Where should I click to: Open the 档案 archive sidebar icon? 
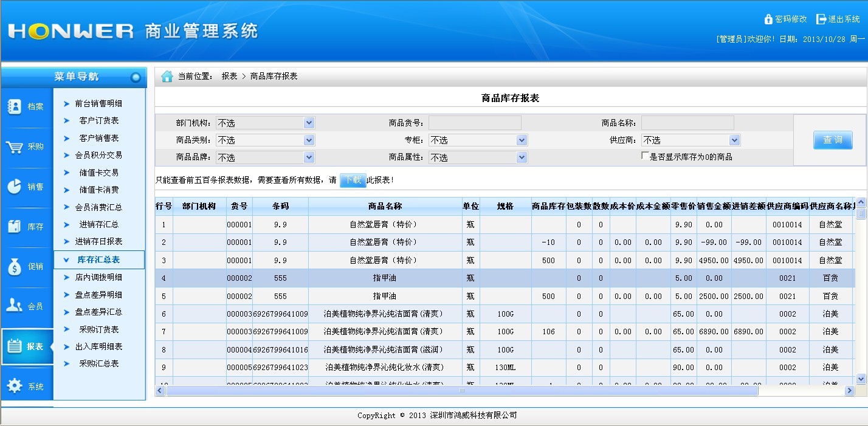tap(26, 107)
